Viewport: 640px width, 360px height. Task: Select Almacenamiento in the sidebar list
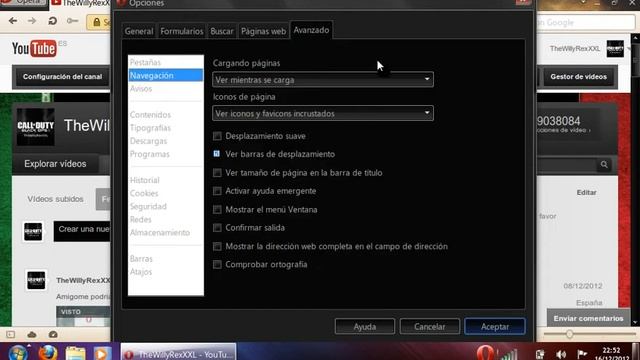165,232
